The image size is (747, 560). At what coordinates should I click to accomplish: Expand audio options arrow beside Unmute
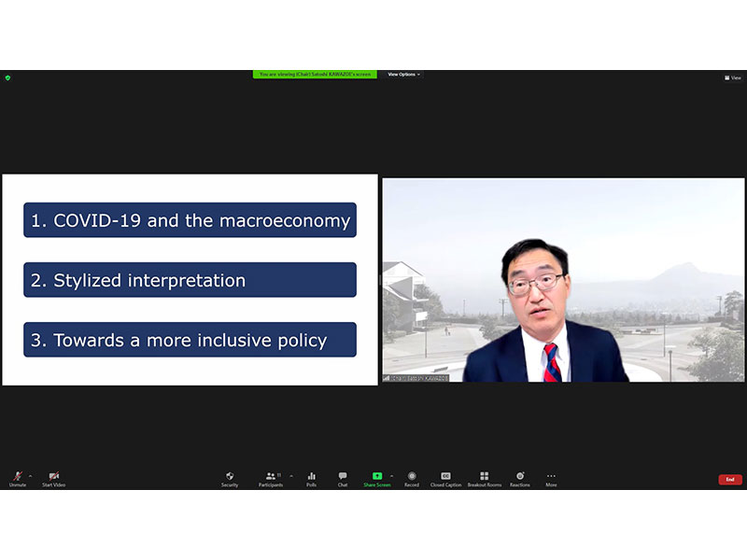[x=30, y=475]
